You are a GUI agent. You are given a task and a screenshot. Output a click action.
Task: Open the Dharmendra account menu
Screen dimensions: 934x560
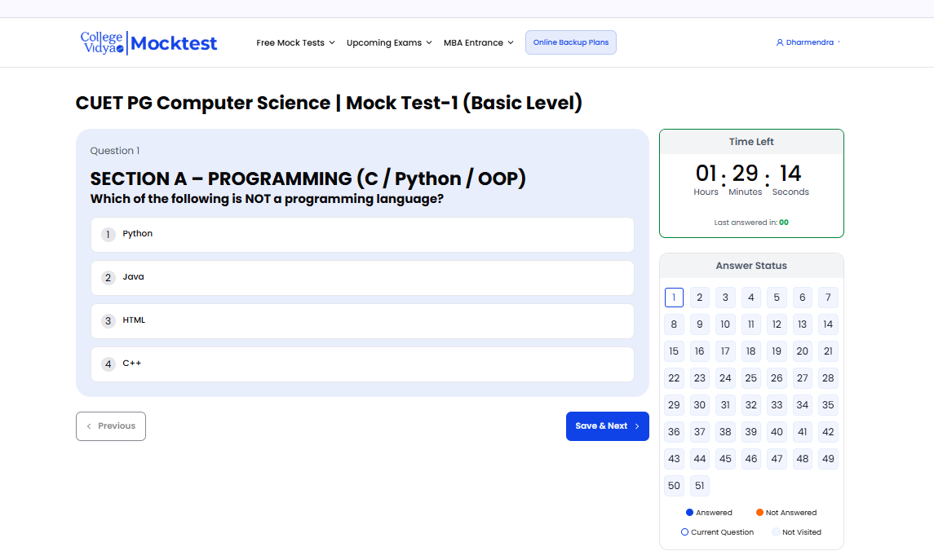[808, 42]
